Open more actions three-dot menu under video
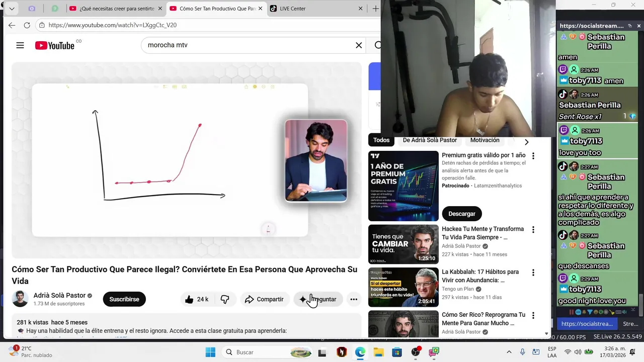644x362 pixels. pos(354,299)
